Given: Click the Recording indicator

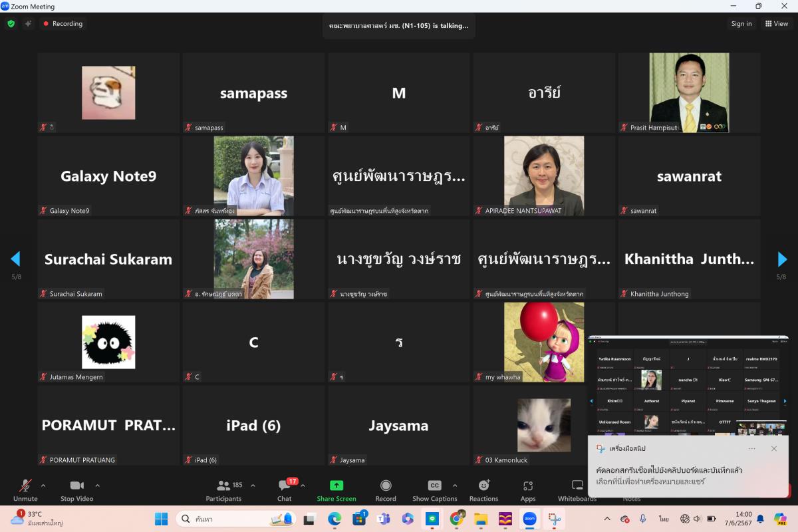Looking at the screenshot, I should tap(63, 24).
